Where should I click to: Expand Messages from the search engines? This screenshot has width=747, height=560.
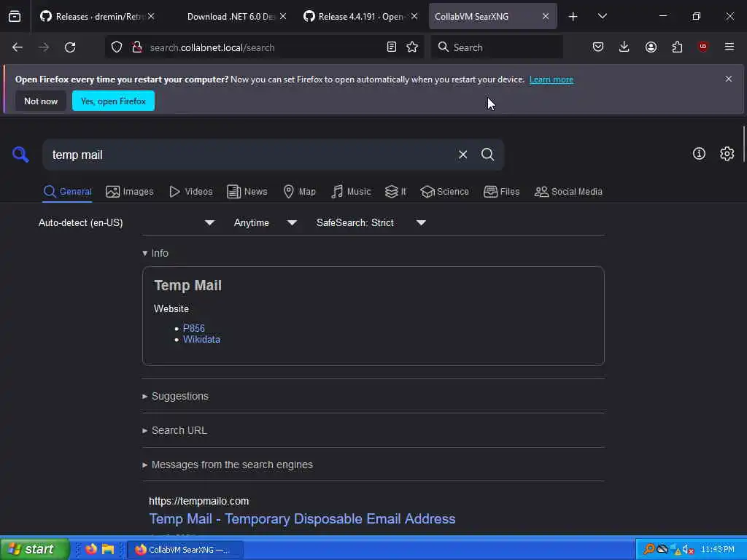tap(228, 464)
